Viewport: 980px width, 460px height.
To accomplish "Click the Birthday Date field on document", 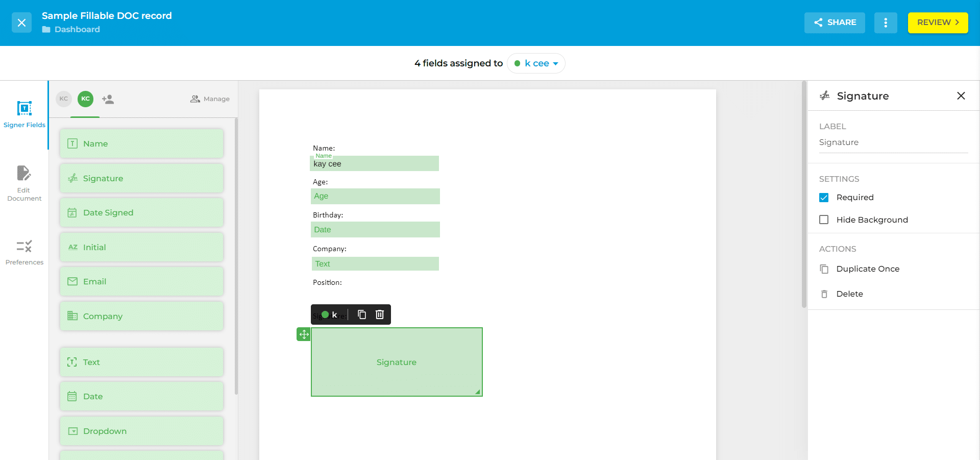I will (x=375, y=230).
